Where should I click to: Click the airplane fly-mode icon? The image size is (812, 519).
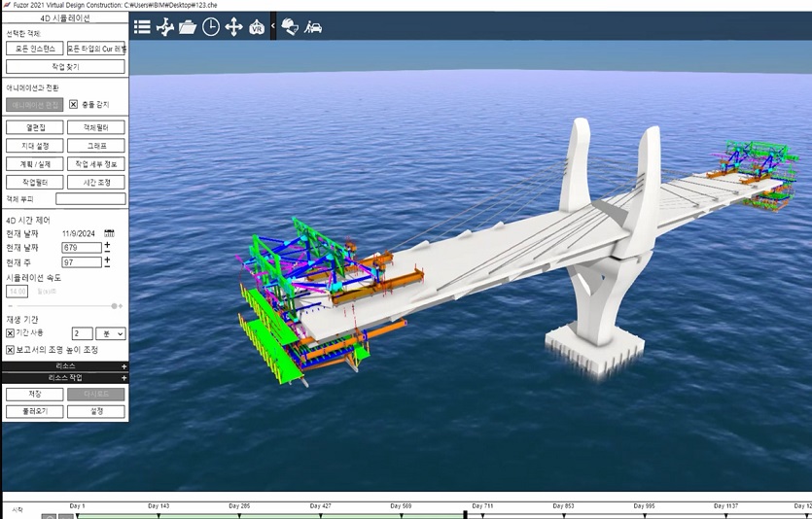point(164,27)
